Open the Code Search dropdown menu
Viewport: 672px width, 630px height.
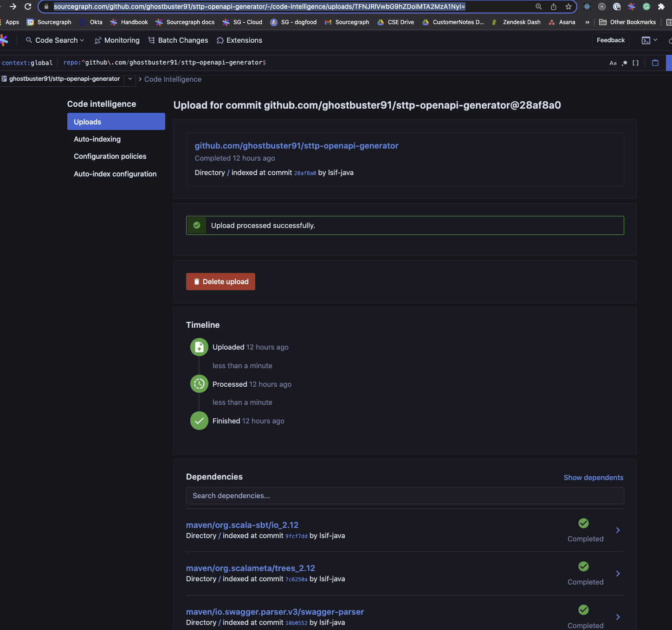coord(55,40)
